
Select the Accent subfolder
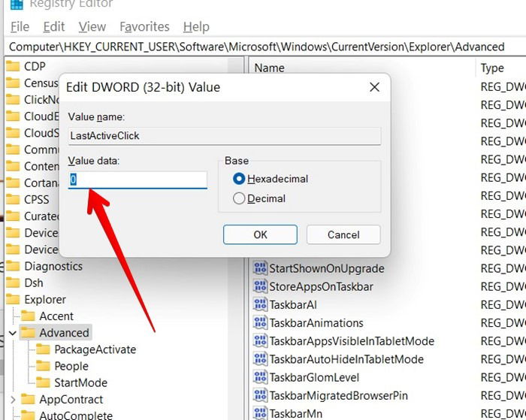(56, 316)
